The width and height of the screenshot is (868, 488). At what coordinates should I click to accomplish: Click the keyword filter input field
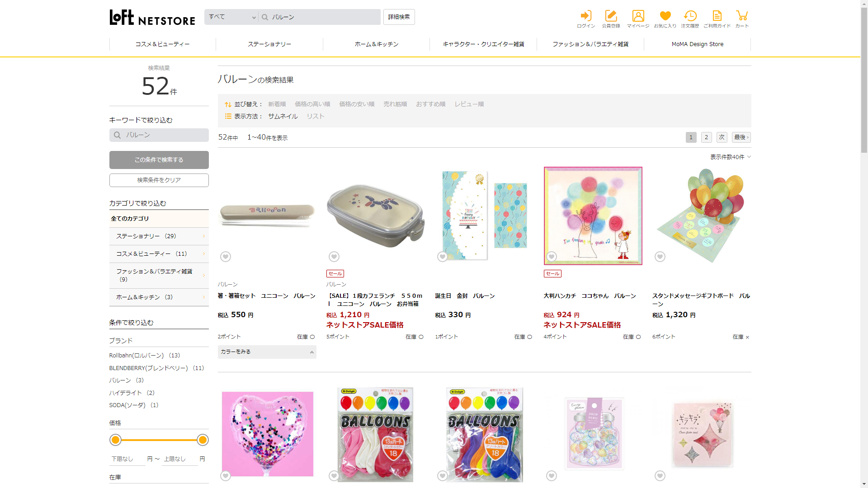click(x=163, y=135)
